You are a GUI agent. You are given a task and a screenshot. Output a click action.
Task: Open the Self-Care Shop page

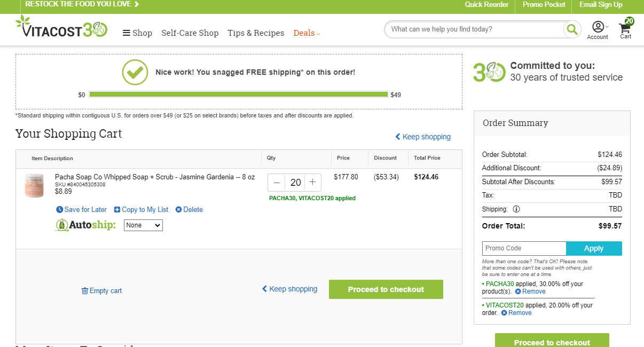click(190, 33)
